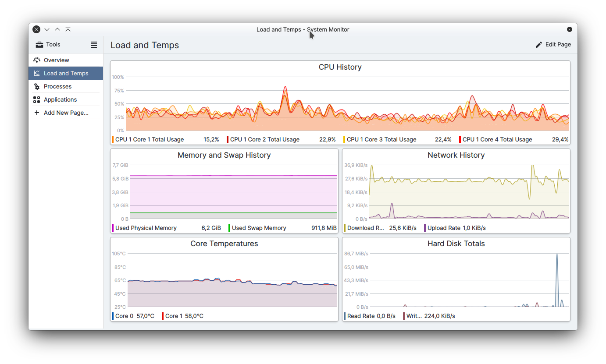
Task: Click the Load and Temps chart icon
Action: pos(37,73)
